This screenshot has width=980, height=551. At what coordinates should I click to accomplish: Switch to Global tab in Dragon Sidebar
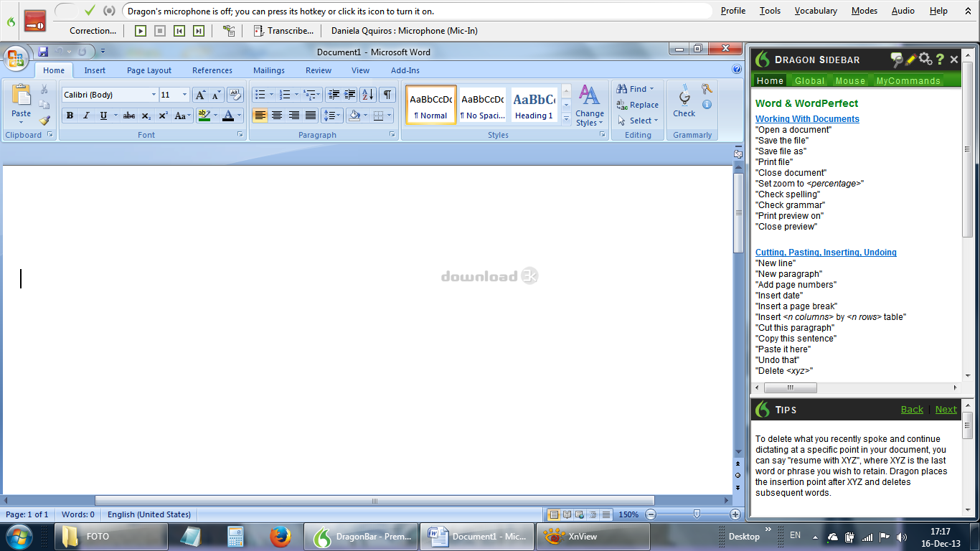click(x=809, y=81)
